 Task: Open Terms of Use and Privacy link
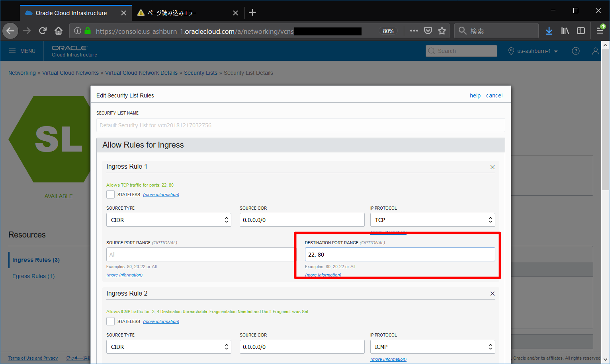(x=33, y=358)
